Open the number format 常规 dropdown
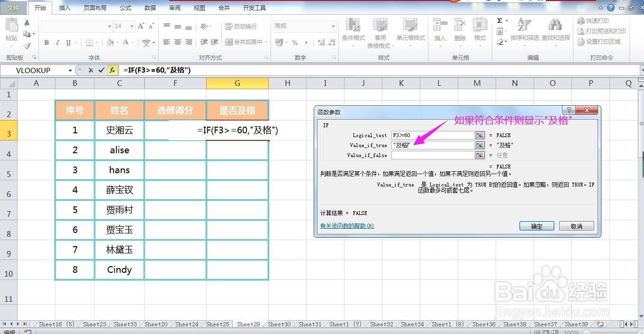644x334 pixels. coord(333,26)
